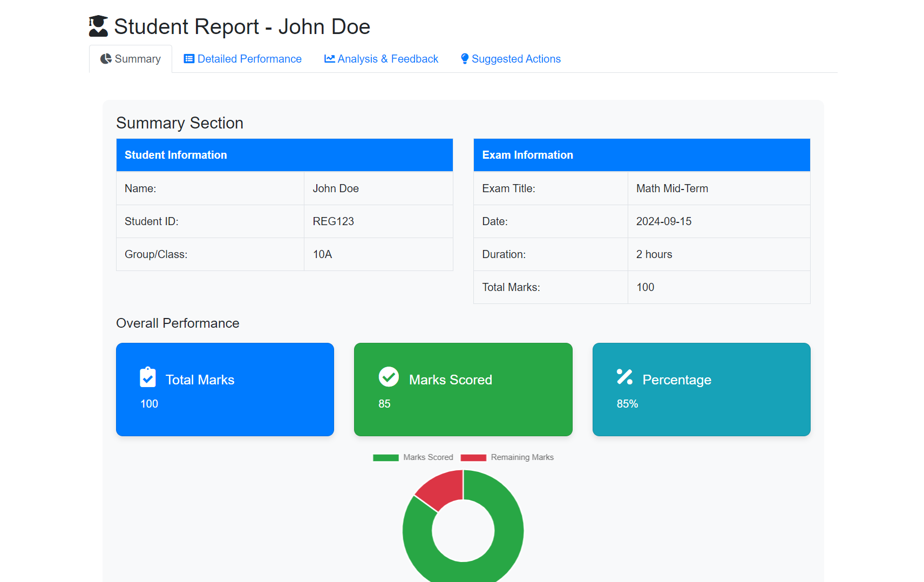Screen dimensions: 924x582
Task: Click the Total Marks card
Action: click(225, 389)
